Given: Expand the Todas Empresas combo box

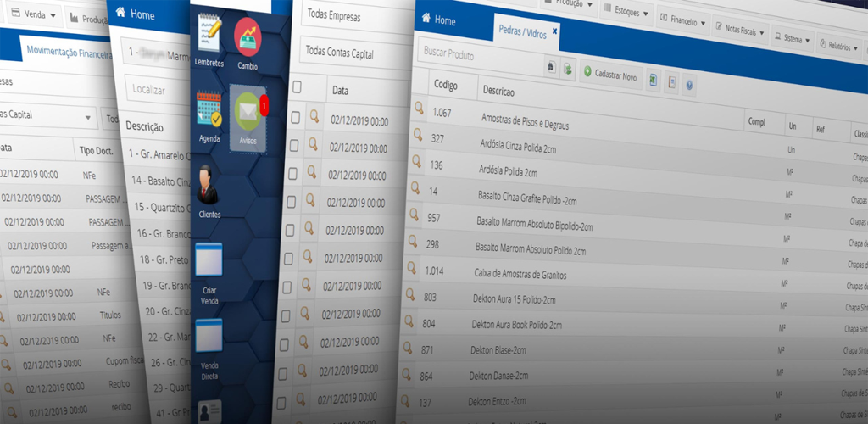Looking at the screenshot, I should (x=357, y=18).
